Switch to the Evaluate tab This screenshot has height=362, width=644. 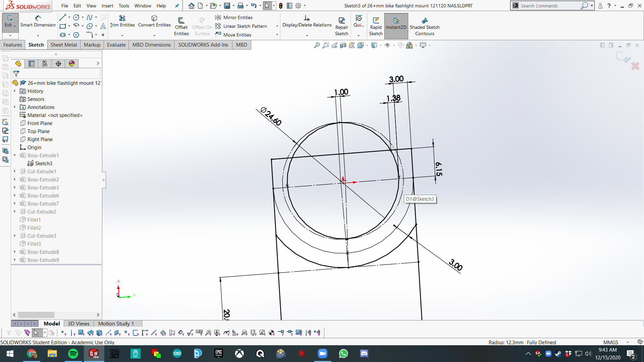point(116,45)
